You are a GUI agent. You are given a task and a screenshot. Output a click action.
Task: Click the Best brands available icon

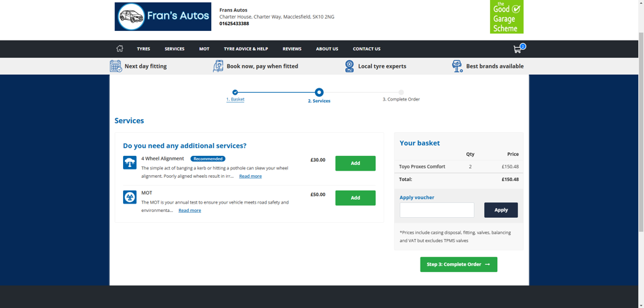457,66
